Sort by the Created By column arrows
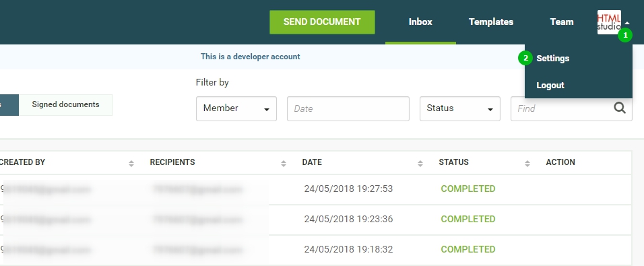Viewport: 644px width, 266px height. (x=131, y=164)
